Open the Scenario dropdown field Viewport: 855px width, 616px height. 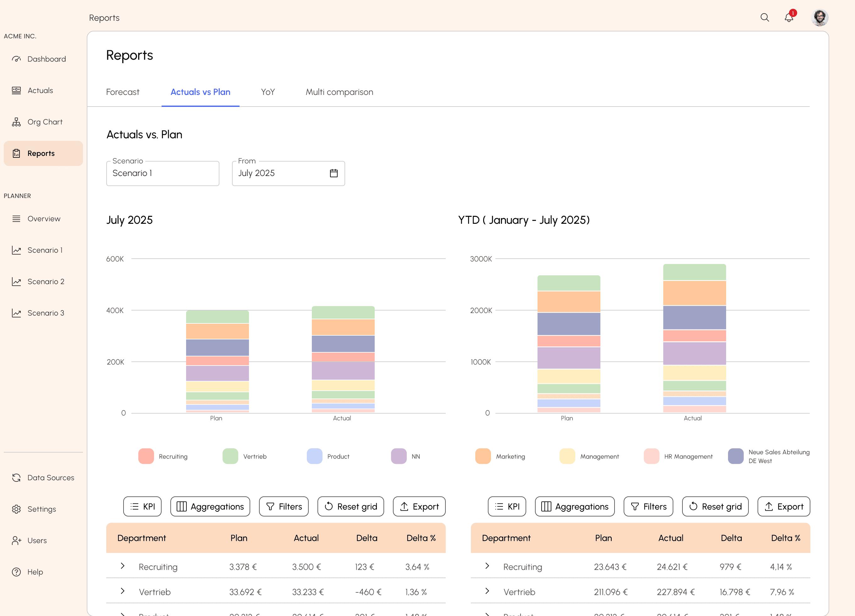point(163,173)
